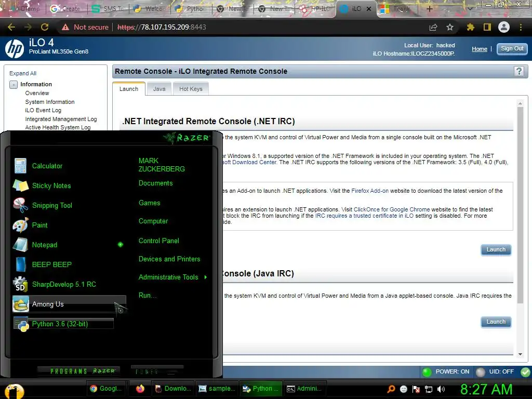Select the HP-iLO browser tab
The height and width of the screenshot is (399, 532).
315,9
